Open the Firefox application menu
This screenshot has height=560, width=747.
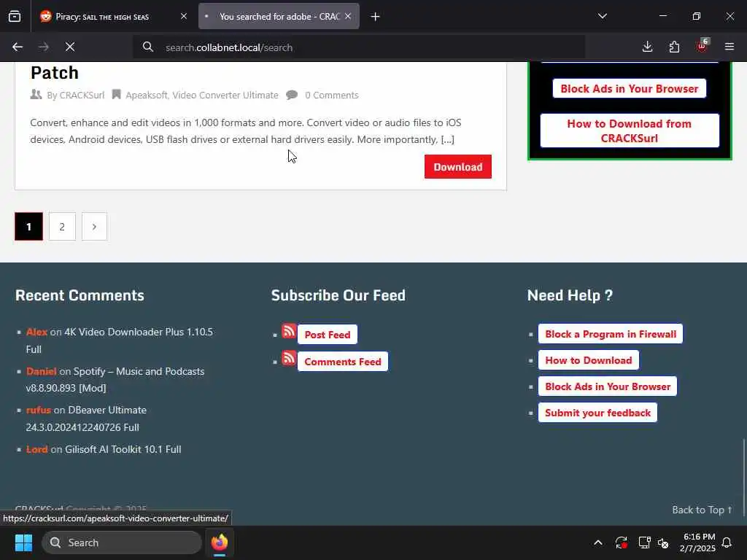tap(729, 47)
